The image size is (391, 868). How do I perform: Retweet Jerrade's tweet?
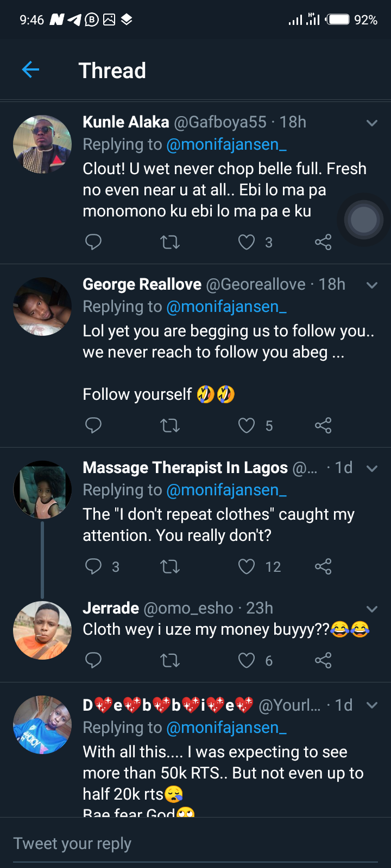point(170,660)
